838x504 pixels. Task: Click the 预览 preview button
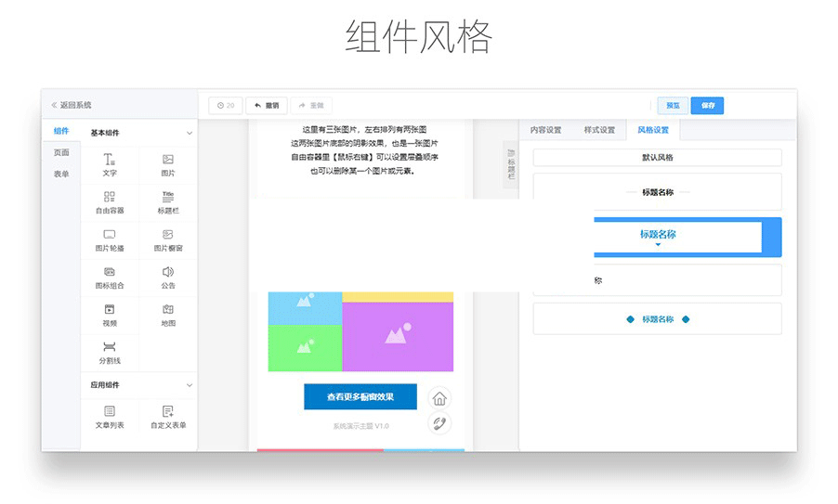click(x=673, y=106)
